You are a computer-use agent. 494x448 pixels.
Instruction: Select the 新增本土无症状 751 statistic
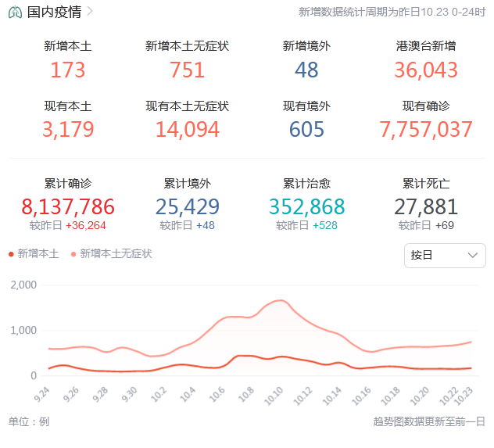click(187, 70)
